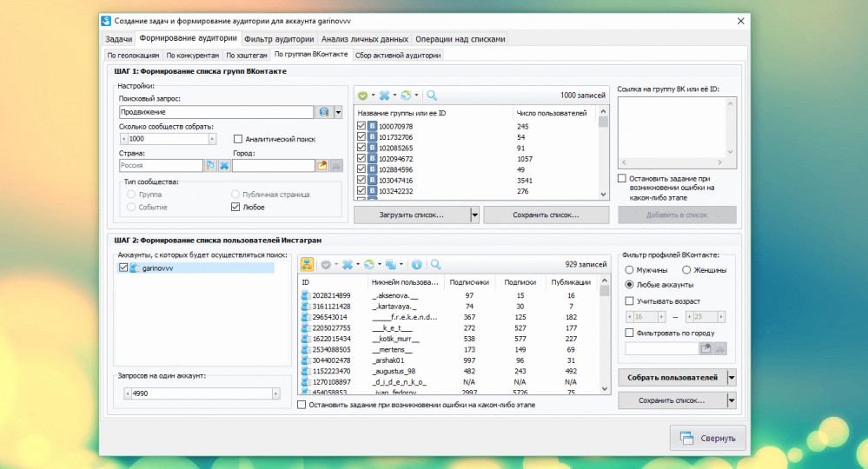This screenshot has width=868, height=469.
Task: Select the По конкурентам sub-tab
Action: pyautogui.click(x=193, y=56)
